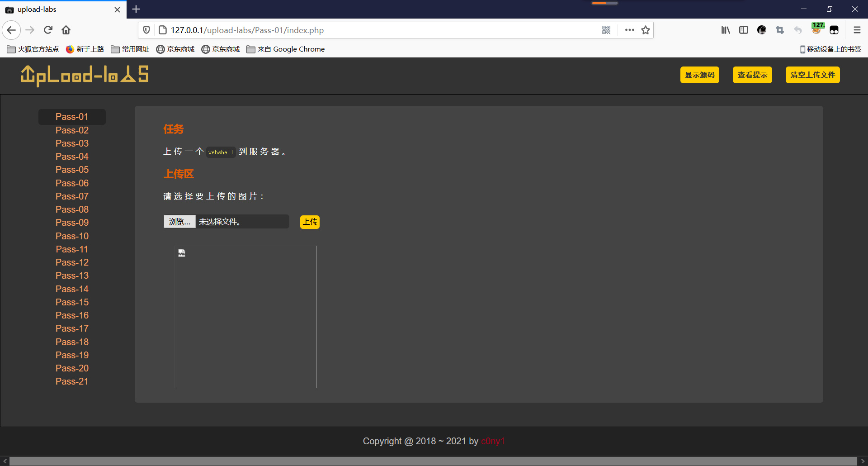Open the Firefox library icon
The width and height of the screenshot is (868, 466).
[x=726, y=30]
